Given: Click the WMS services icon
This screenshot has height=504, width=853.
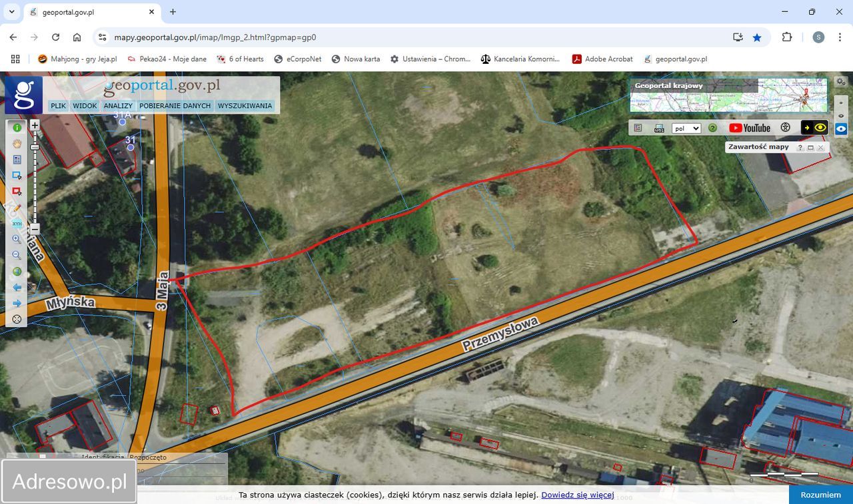Looking at the screenshot, I should coord(659,128).
